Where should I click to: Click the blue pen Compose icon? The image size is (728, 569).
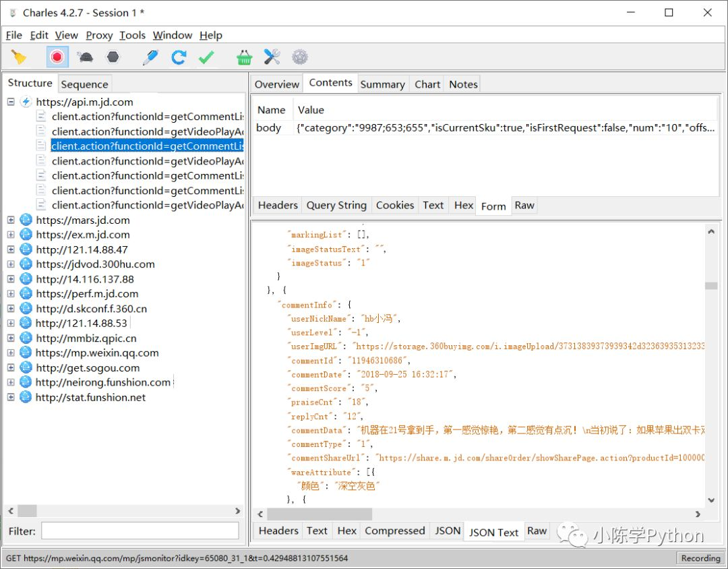coord(150,57)
